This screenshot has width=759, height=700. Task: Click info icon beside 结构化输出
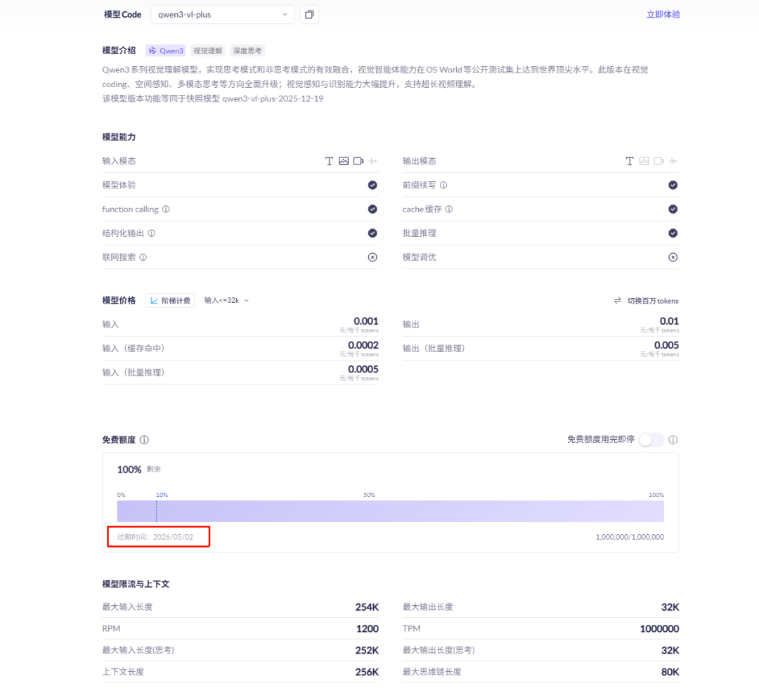pos(152,233)
